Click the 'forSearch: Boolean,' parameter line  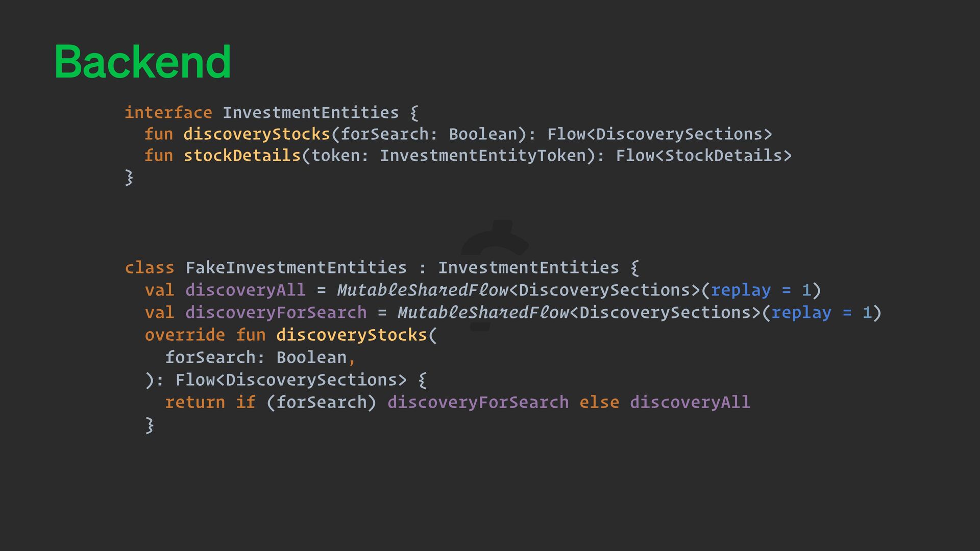pyautogui.click(x=260, y=358)
